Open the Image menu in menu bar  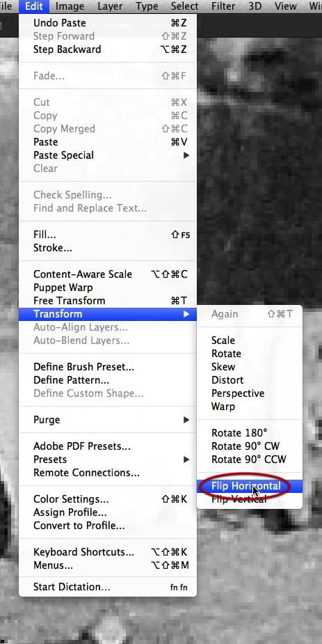click(x=70, y=6)
